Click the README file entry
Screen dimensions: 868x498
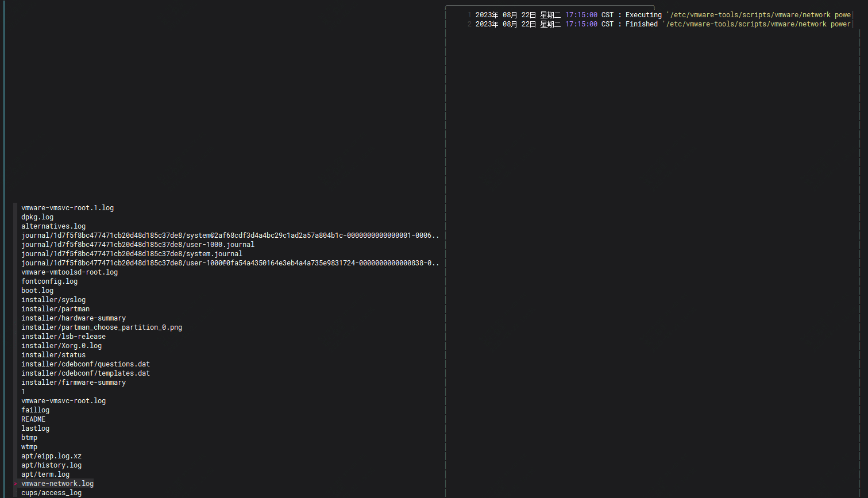33,419
